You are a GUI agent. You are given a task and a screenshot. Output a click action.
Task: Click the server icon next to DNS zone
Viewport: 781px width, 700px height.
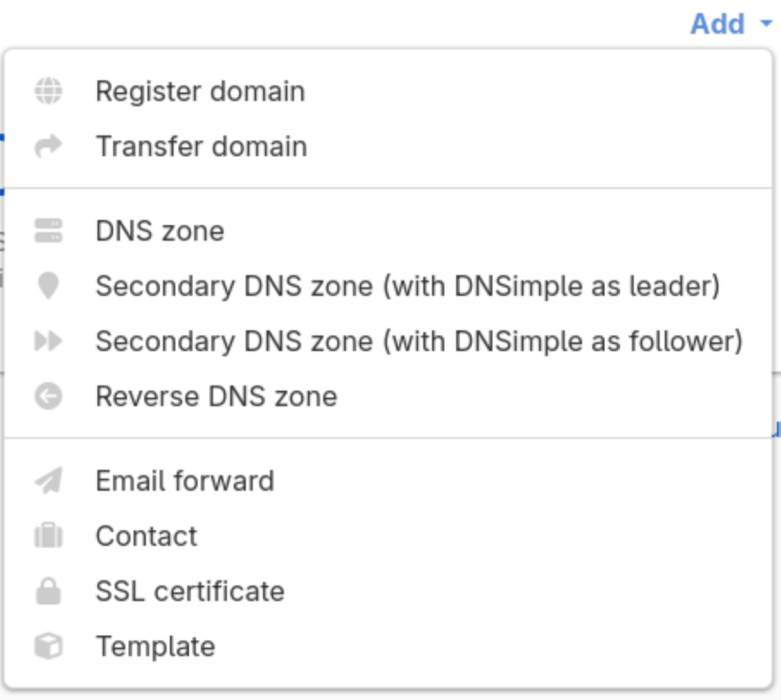tap(50, 230)
